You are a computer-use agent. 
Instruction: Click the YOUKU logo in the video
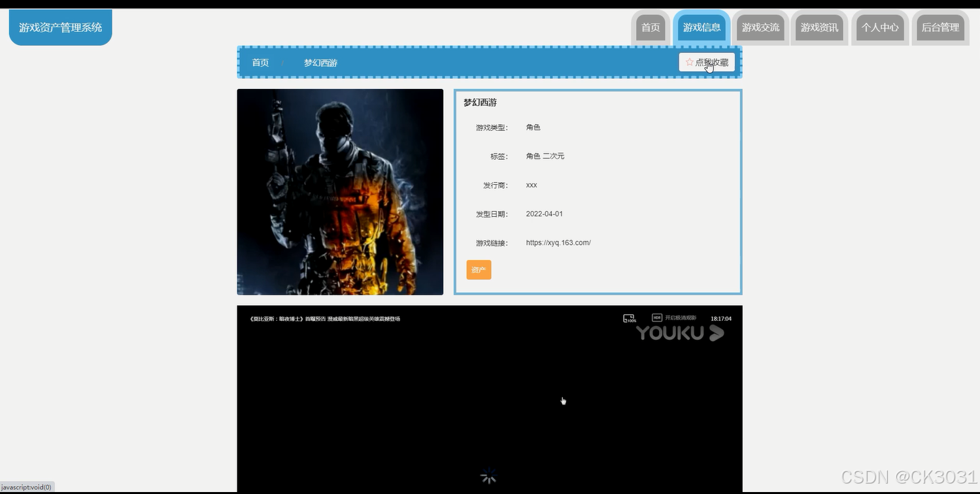tap(680, 333)
